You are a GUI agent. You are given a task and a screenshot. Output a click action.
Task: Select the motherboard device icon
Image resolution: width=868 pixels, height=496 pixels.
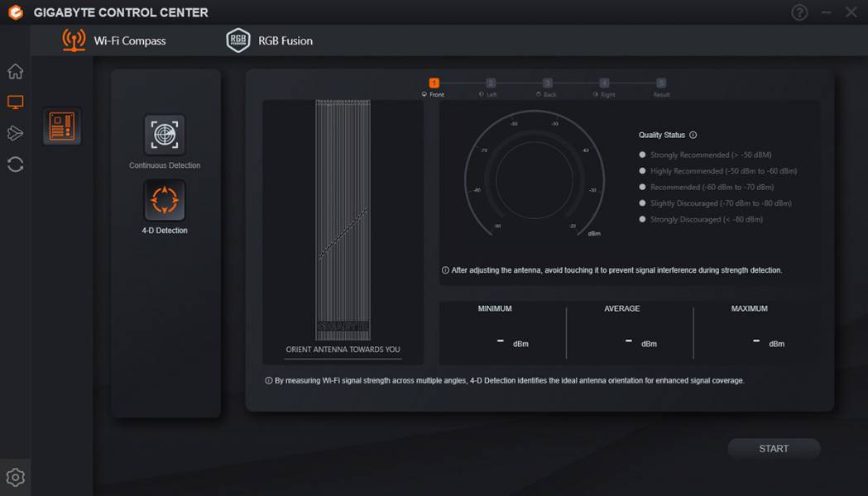point(62,126)
